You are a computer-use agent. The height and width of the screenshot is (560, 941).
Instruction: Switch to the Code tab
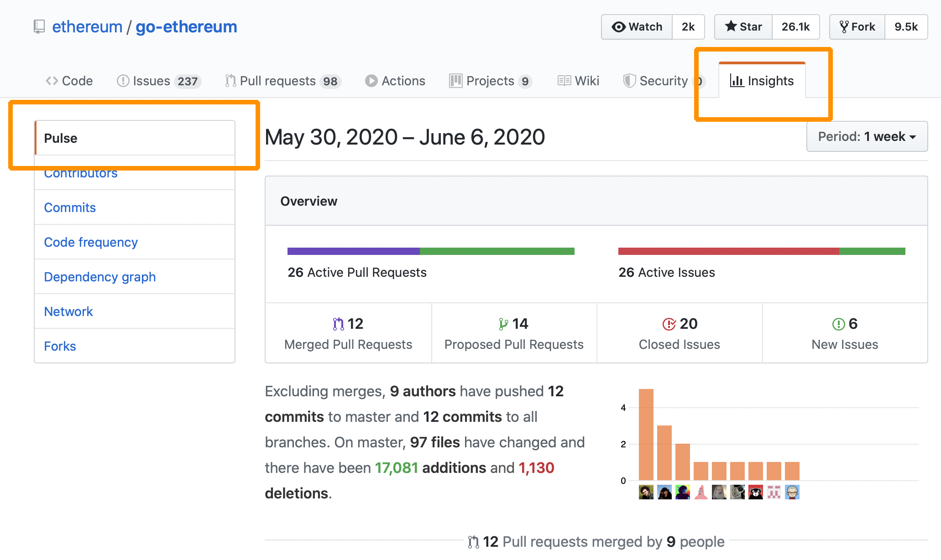69,81
